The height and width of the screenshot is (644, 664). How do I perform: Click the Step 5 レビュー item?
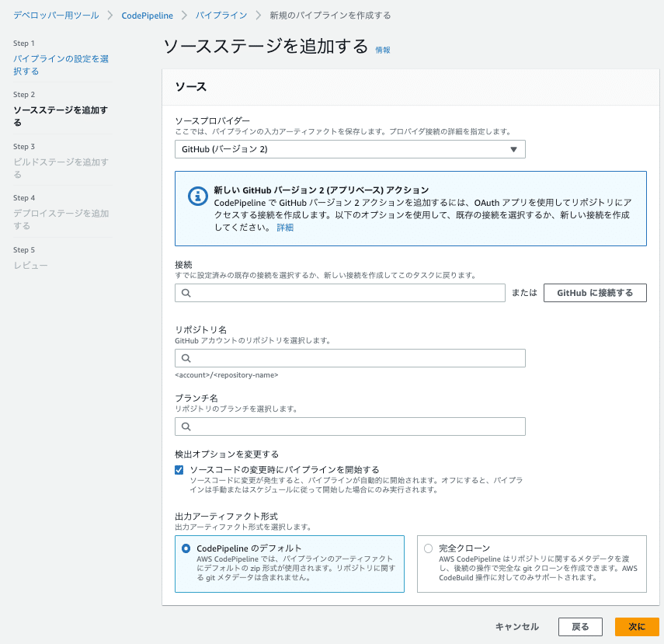pos(30,266)
